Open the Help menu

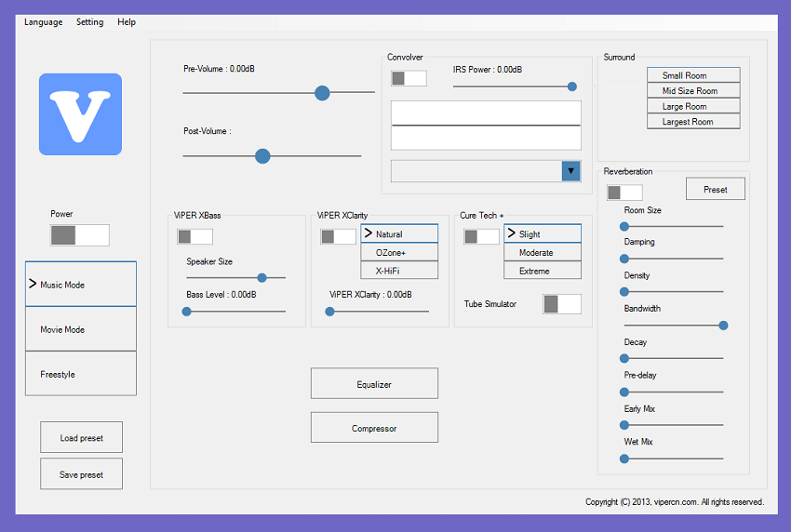[x=127, y=22]
